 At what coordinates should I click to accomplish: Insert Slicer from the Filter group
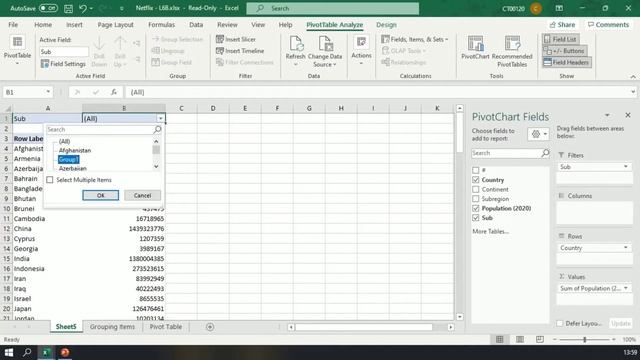point(236,39)
